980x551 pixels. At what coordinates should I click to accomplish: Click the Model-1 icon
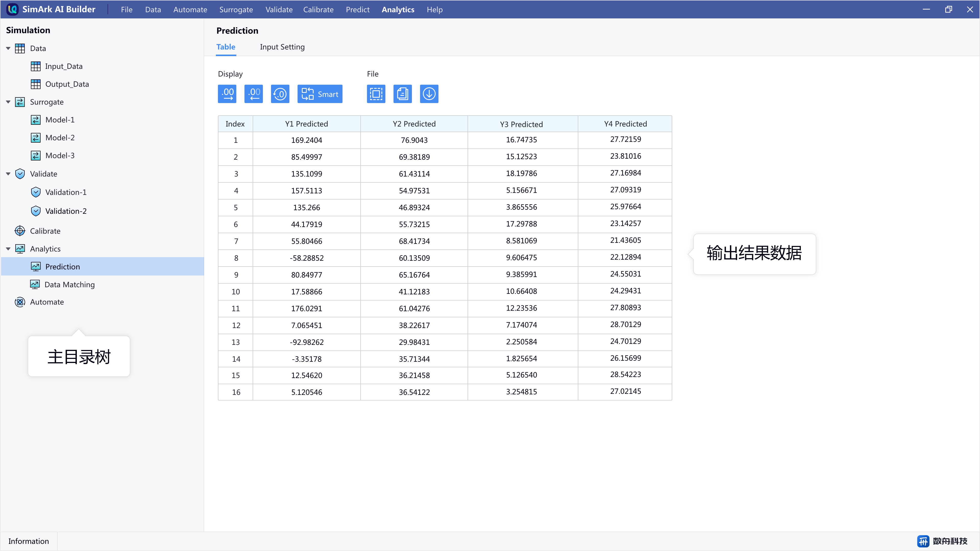click(x=35, y=120)
